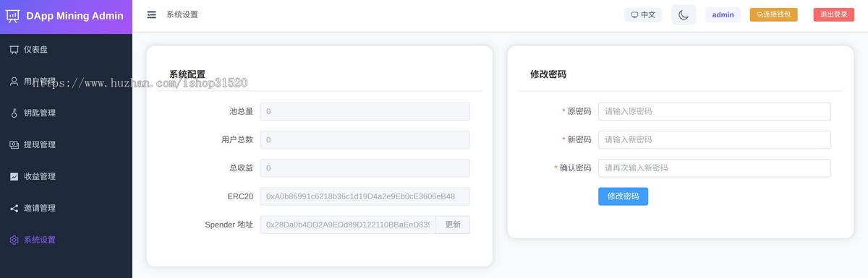The width and height of the screenshot is (868, 278).
Task: Click the ERC20 address field
Action: pyautogui.click(x=365, y=196)
